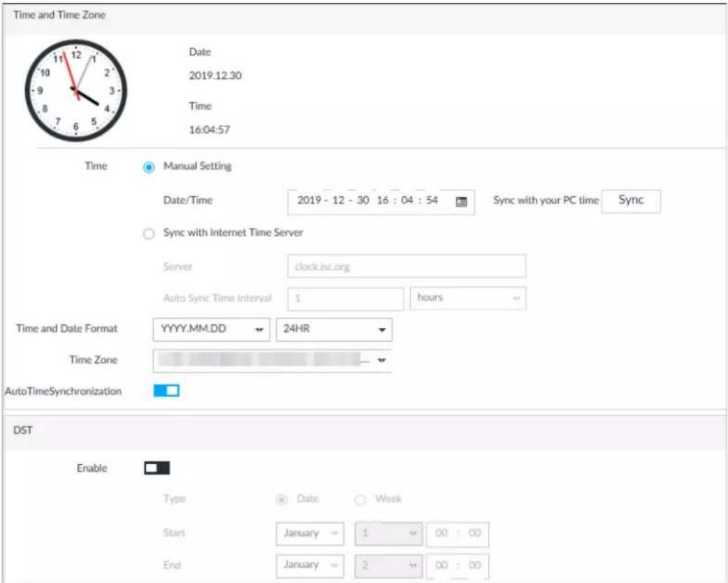Screen dimensions: 728x583
Task: Click the year 2019 in Date/Time field
Action: coord(310,200)
